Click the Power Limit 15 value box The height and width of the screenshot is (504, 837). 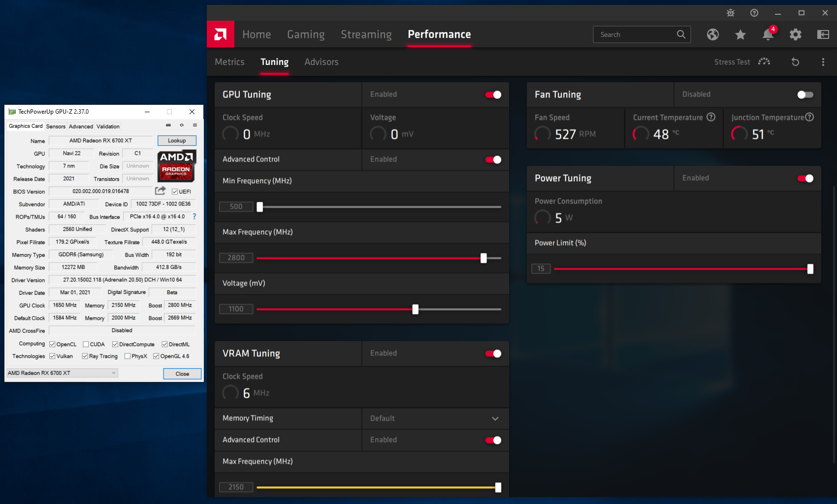pos(541,269)
